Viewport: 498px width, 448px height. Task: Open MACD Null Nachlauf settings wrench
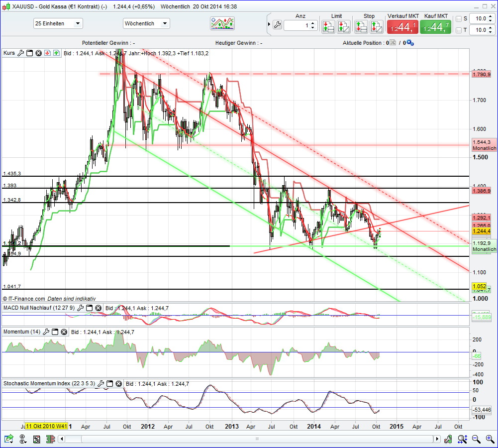[80, 308]
